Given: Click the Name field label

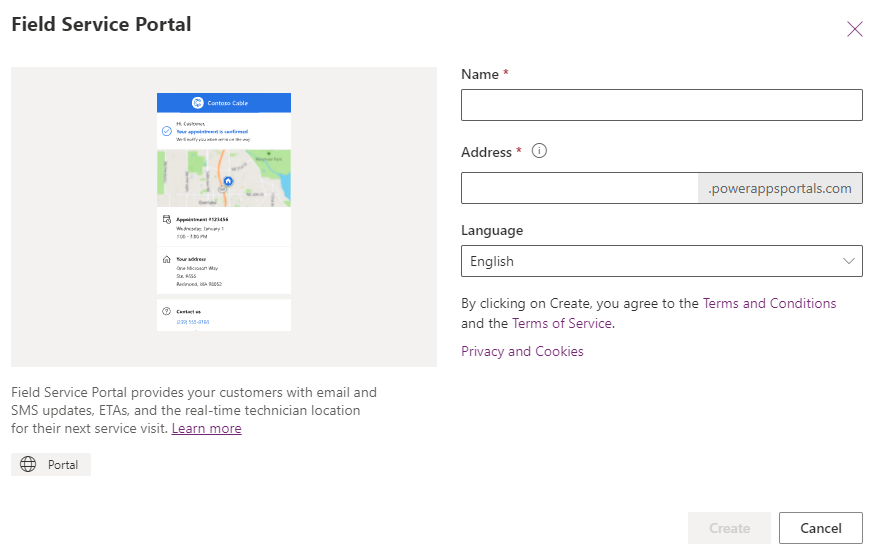Looking at the screenshot, I should point(480,74).
